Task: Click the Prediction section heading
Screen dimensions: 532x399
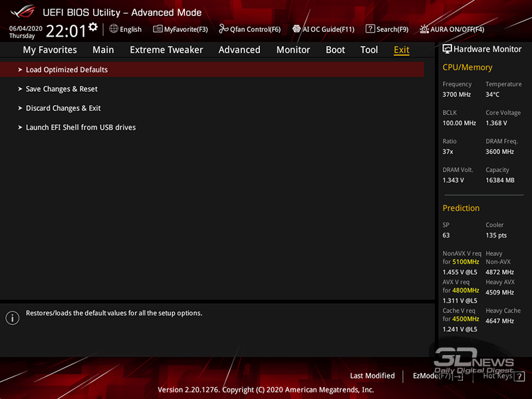Action: pos(461,208)
